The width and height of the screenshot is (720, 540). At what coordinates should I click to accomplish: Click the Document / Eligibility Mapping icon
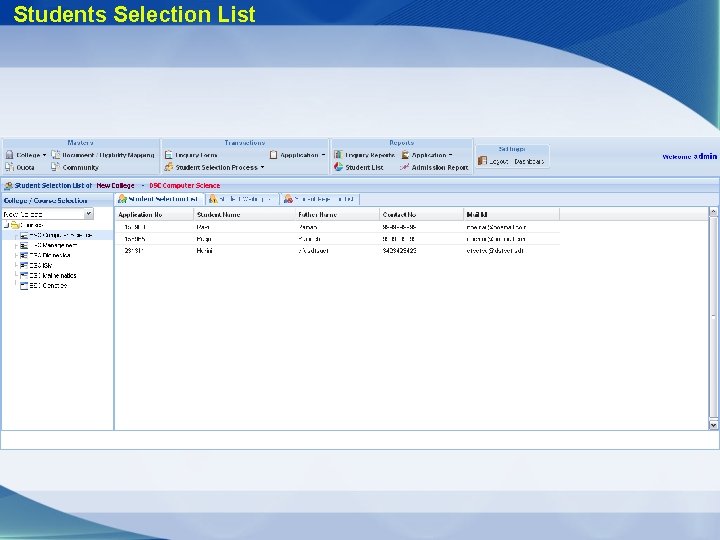click(x=55, y=155)
